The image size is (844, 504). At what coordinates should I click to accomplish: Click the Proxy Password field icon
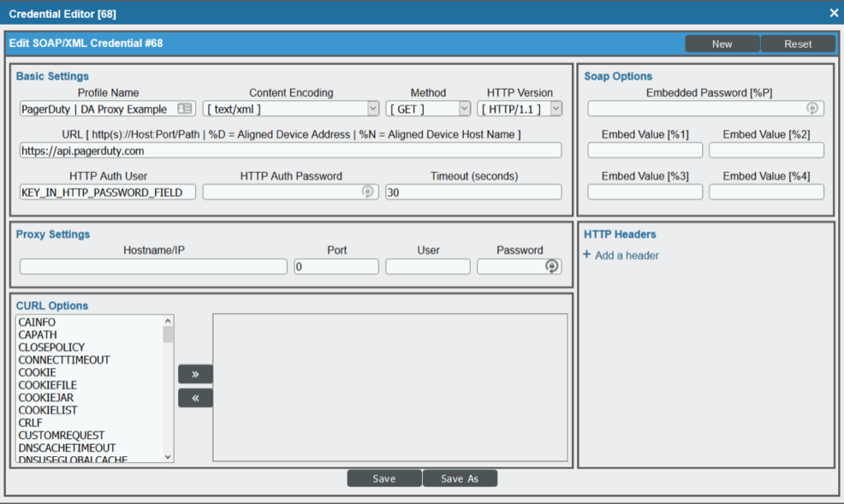tap(552, 266)
